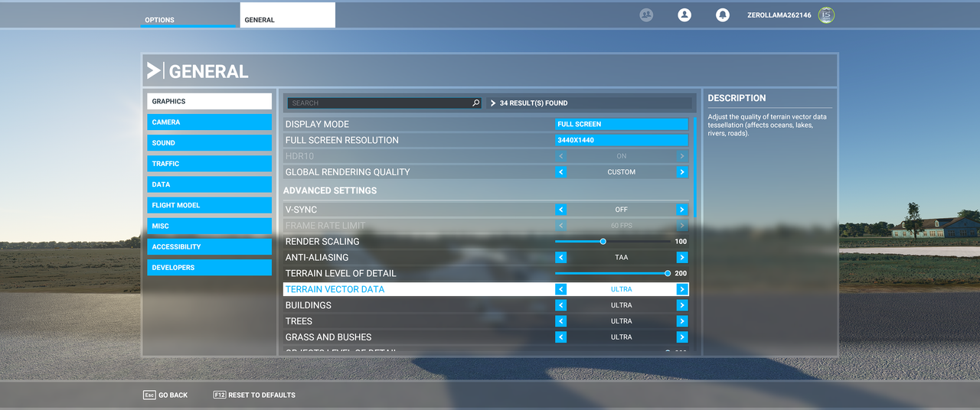The width and height of the screenshot is (980, 410).
Task: Open the multiplayer group icon in top bar
Action: coord(646,15)
